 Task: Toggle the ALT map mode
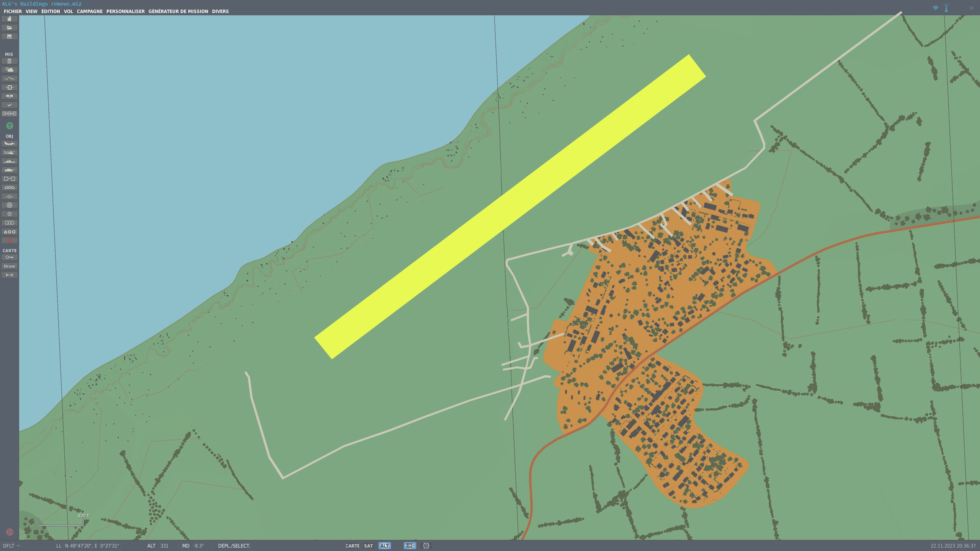[x=384, y=546]
